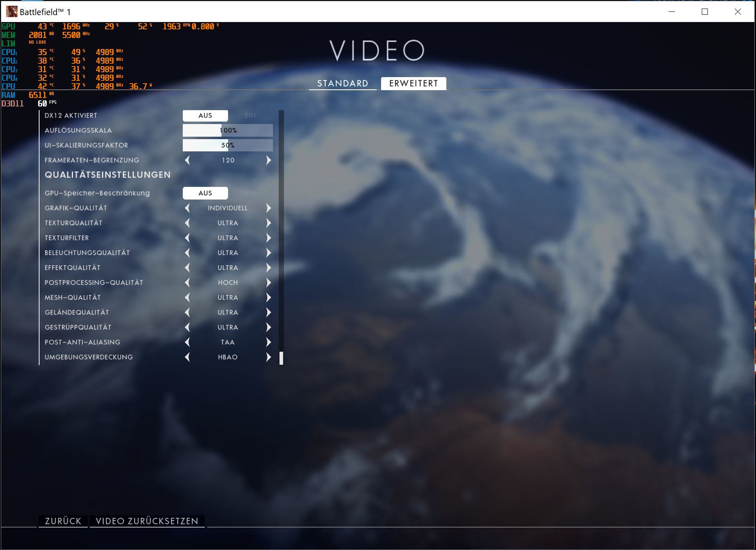Decrease Geländequalität with left arrow

pos(187,313)
